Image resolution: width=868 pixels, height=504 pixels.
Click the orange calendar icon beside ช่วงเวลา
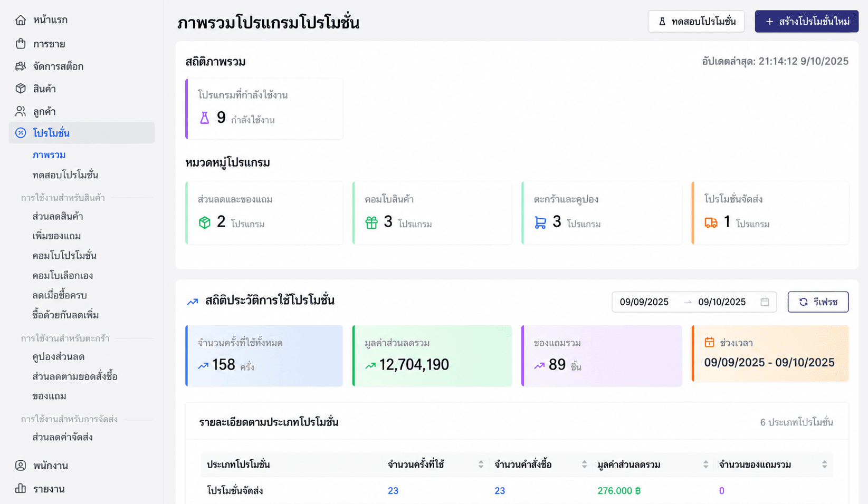[710, 342]
